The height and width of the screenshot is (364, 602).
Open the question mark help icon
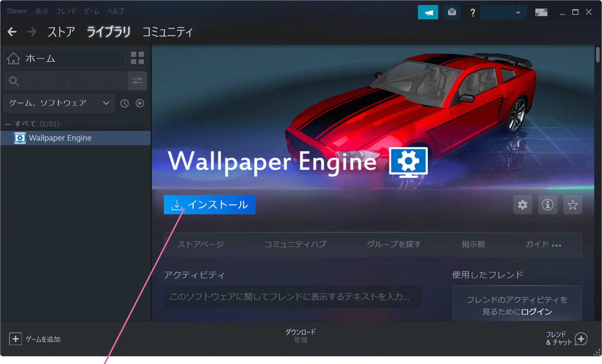pyautogui.click(x=473, y=12)
